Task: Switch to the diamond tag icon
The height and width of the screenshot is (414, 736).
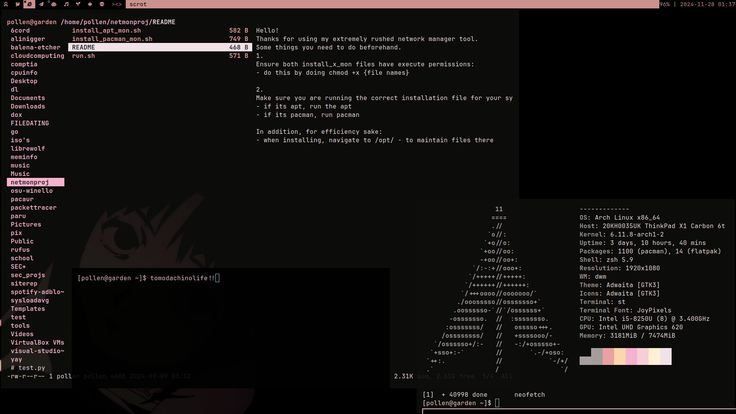Action: tap(90, 4)
